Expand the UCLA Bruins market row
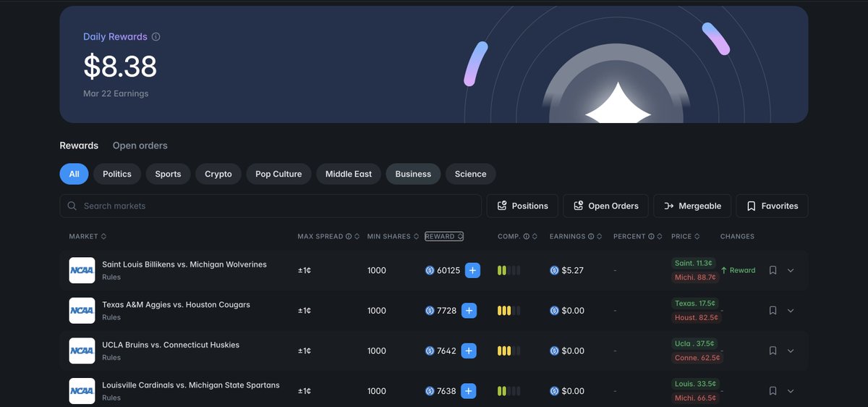868x407 pixels. click(791, 351)
